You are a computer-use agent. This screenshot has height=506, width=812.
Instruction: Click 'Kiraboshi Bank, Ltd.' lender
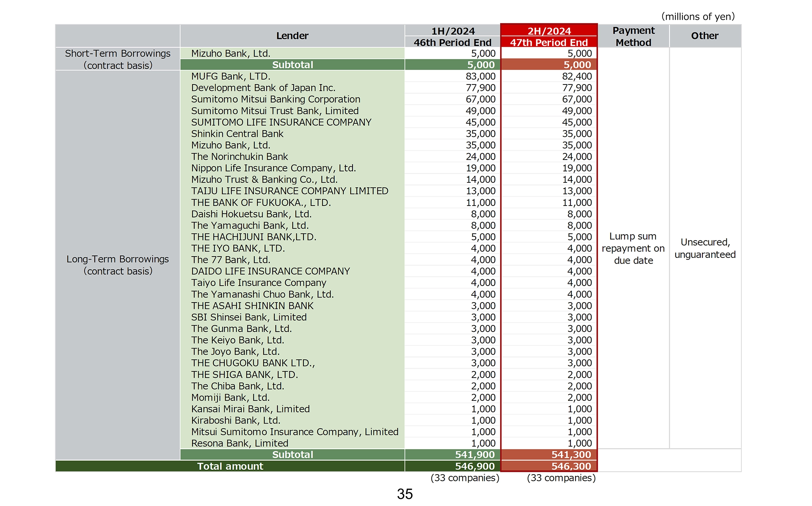click(x=235, y=420)
